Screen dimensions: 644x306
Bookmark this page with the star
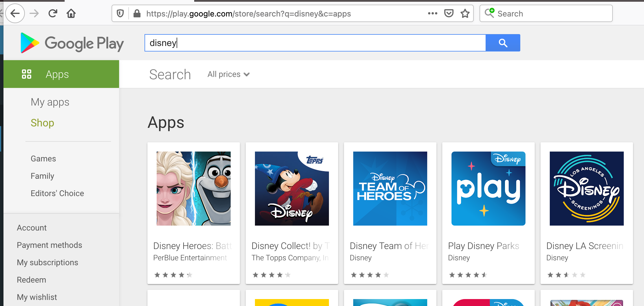465,13
